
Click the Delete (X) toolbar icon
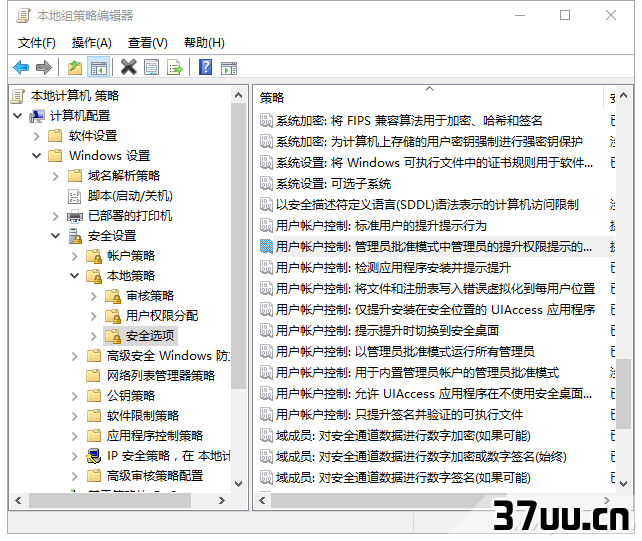pyautogui.click(x=129, y=67)
